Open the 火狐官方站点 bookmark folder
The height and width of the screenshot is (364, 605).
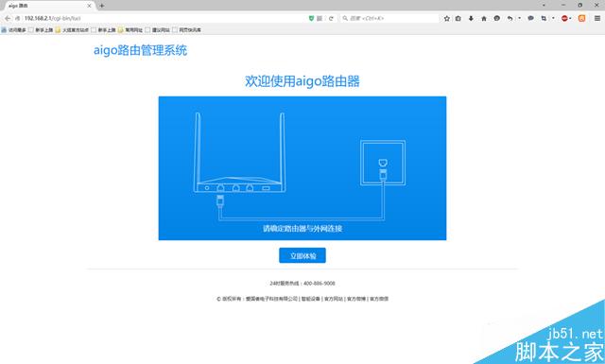(x=72, y=29)
